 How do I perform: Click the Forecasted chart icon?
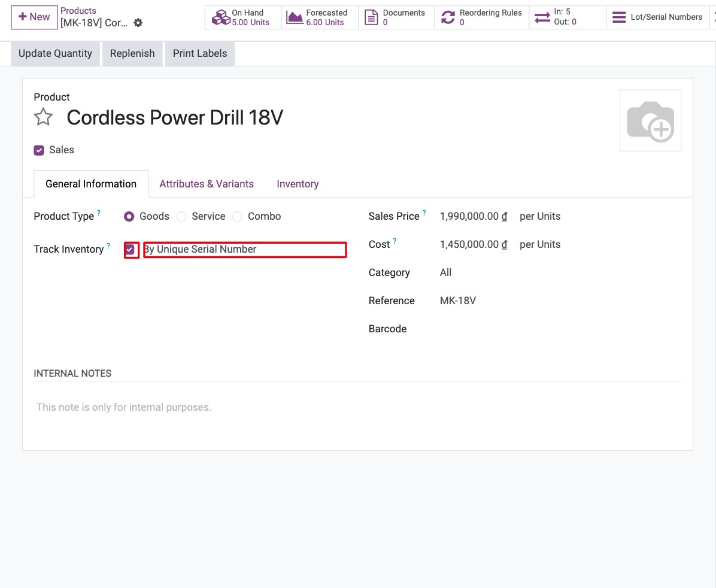click(x=295, y=17)
